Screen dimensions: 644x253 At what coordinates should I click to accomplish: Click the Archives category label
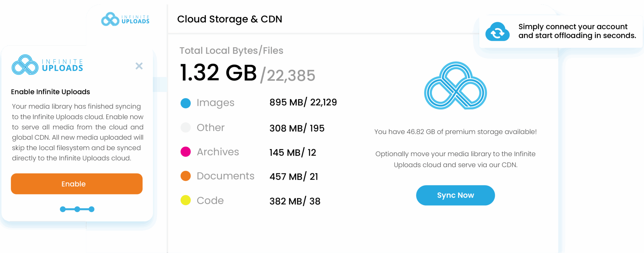(218, 152)
